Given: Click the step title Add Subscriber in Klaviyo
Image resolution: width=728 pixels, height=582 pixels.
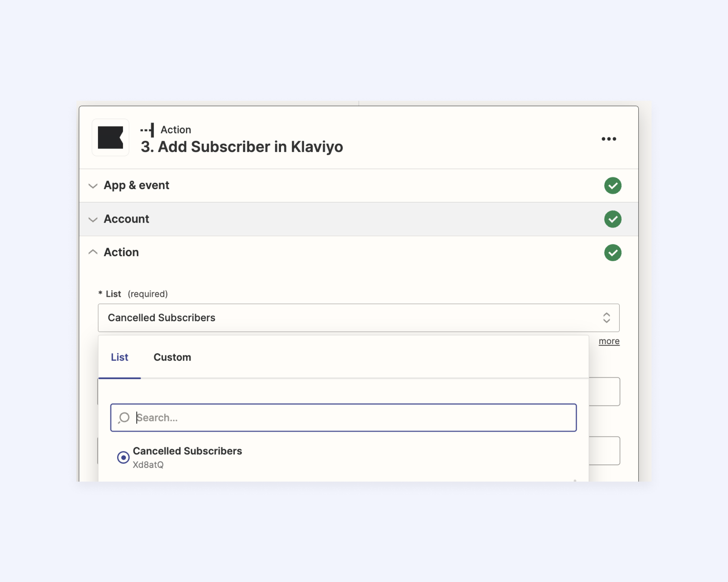Looking at the screenshot, I should tap(242, 147).
